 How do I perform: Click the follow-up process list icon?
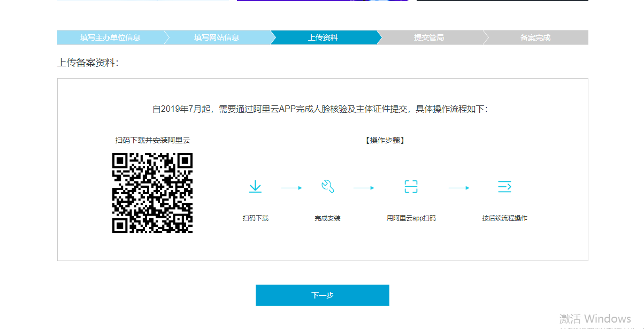504,187
